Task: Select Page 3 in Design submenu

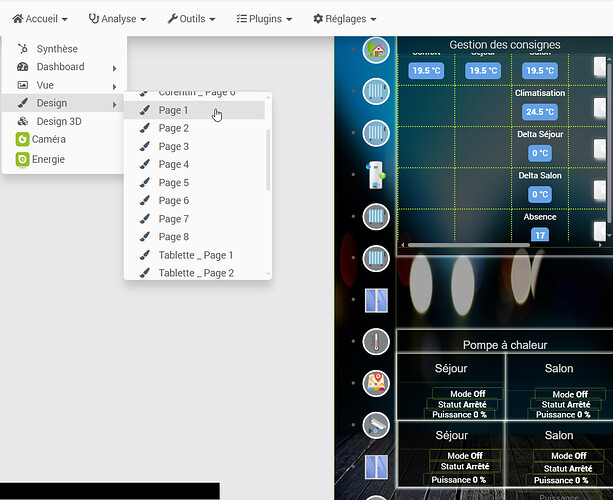Action: click(194, 147)
